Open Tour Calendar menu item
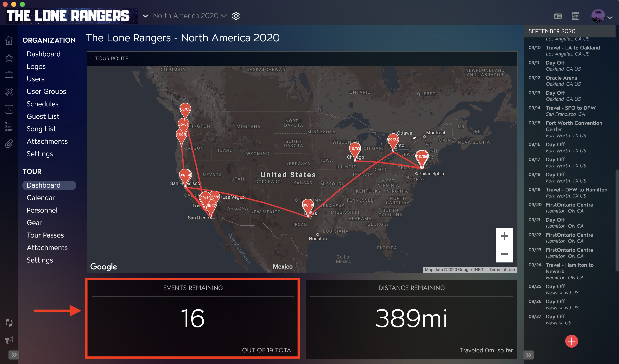The height and width of the screenshot is (364, 619). point(40,198)
